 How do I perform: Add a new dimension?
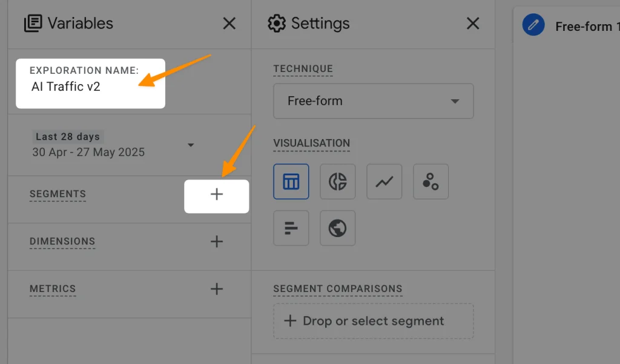[216, 241]
